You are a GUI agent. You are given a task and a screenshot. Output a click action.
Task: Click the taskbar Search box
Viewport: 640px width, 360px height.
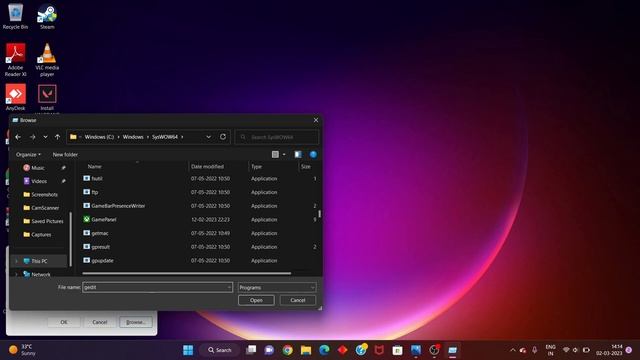(x=220, y=350)
